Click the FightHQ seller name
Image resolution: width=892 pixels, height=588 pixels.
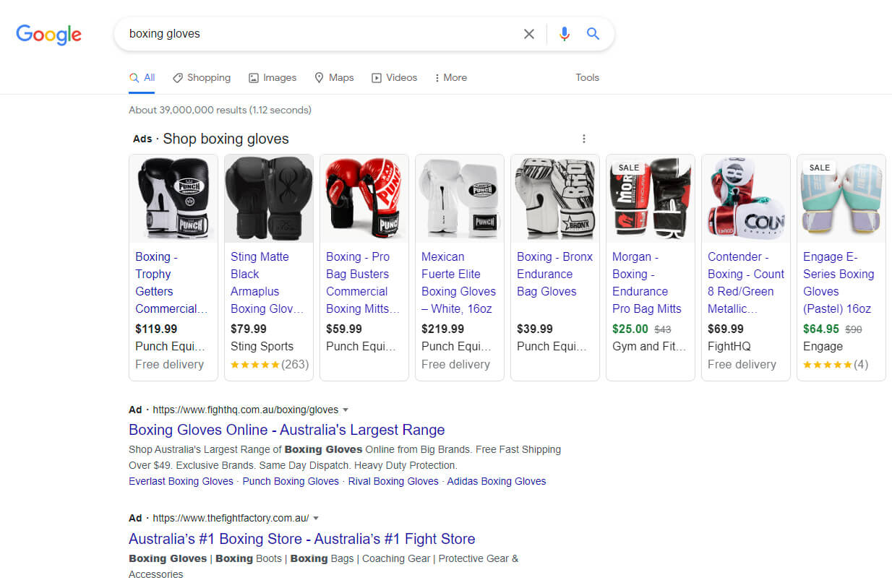729,346
